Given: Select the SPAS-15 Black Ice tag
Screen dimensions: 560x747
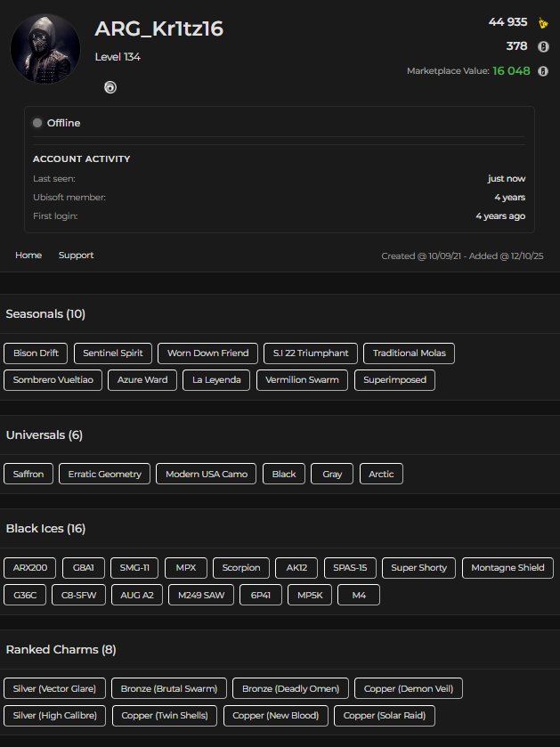Looking at the screenshot, I should [350, 567].
